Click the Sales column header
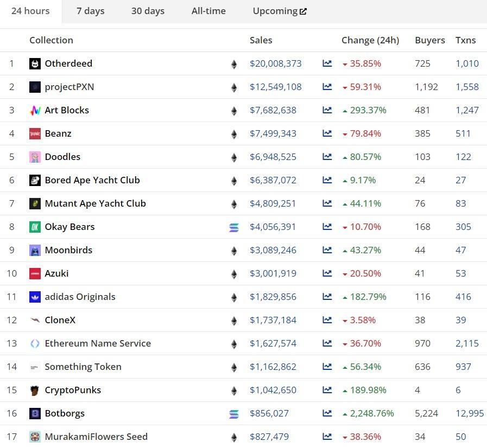This screenshot has width=487, height=448. [x=261, y=40]
